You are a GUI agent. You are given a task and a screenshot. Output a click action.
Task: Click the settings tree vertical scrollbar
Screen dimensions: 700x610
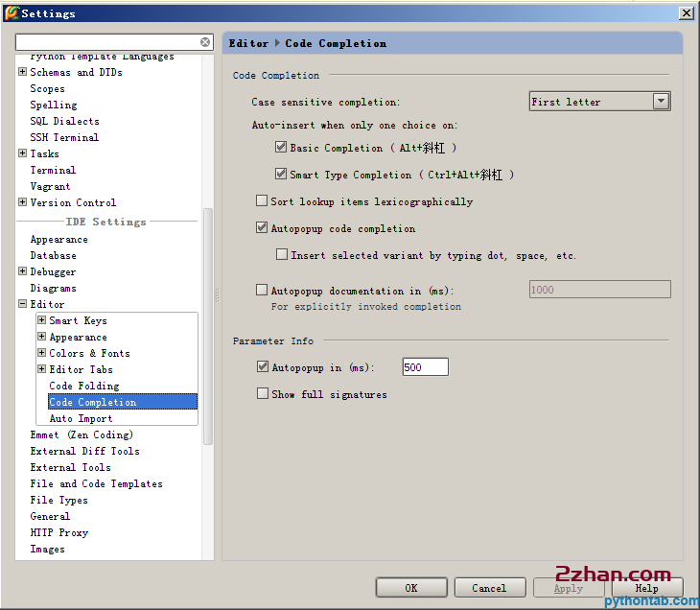tap(208, 326)
